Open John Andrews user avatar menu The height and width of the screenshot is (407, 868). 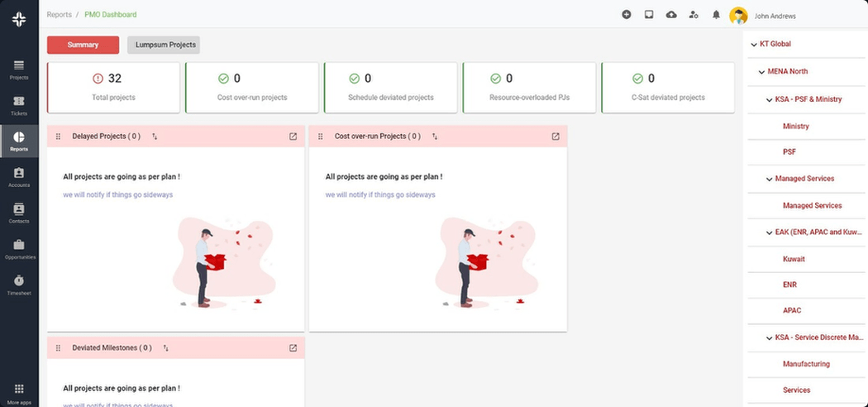coord(738,16)
